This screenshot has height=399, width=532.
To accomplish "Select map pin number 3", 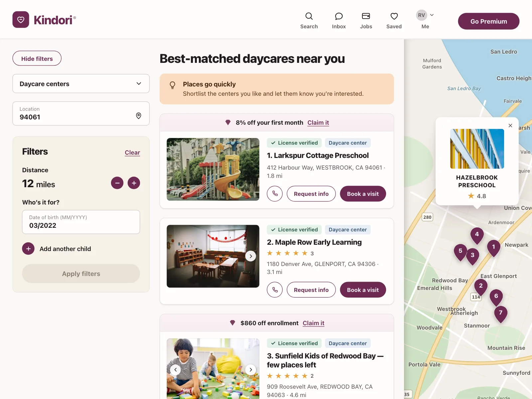I will pyautogui.click(x=472, y=256).
